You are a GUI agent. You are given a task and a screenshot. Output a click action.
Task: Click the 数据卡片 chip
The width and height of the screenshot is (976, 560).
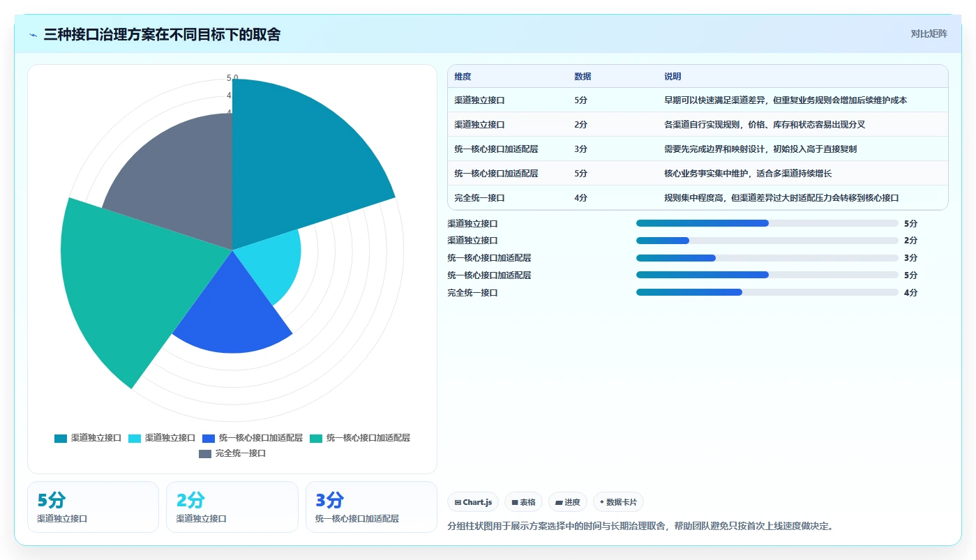click(x=618, y=502)
